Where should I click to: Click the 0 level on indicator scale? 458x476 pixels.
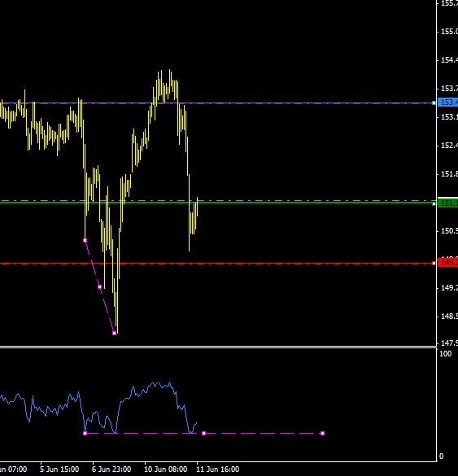coord(441,456)
